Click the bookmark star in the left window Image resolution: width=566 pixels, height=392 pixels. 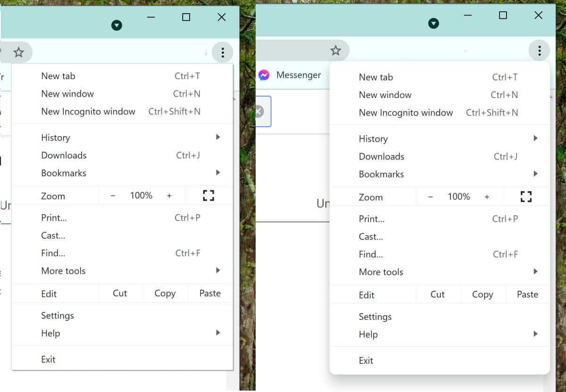click(18, 52)
